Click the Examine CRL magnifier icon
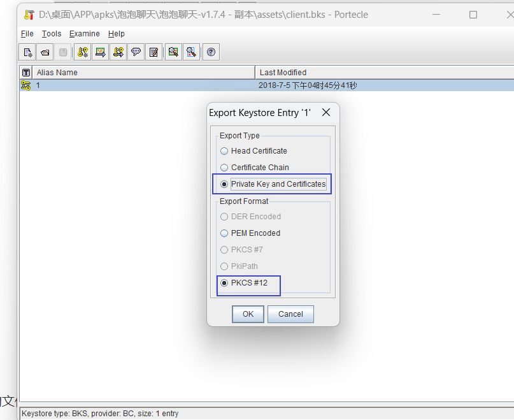Screen dimensions: 514x420 [191, 52]
